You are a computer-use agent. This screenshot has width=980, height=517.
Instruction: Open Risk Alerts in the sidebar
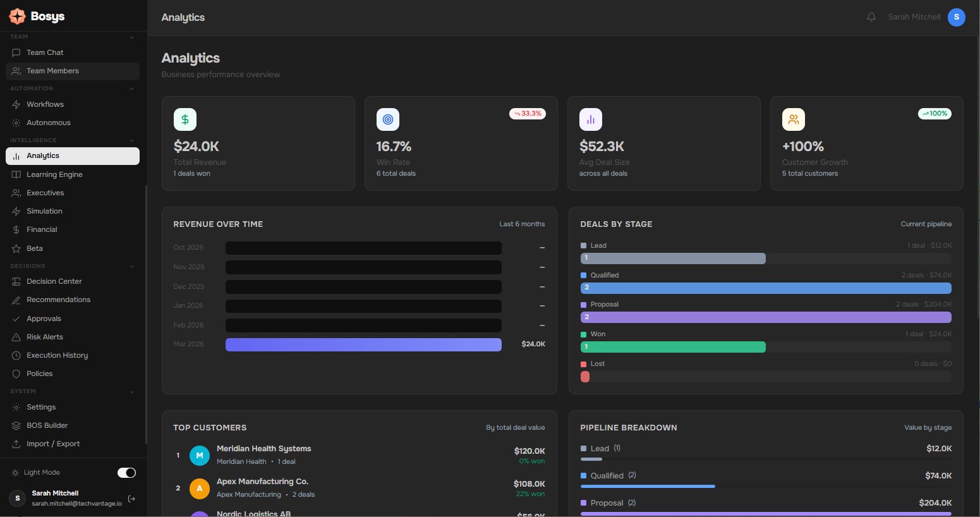click(45, 337)
